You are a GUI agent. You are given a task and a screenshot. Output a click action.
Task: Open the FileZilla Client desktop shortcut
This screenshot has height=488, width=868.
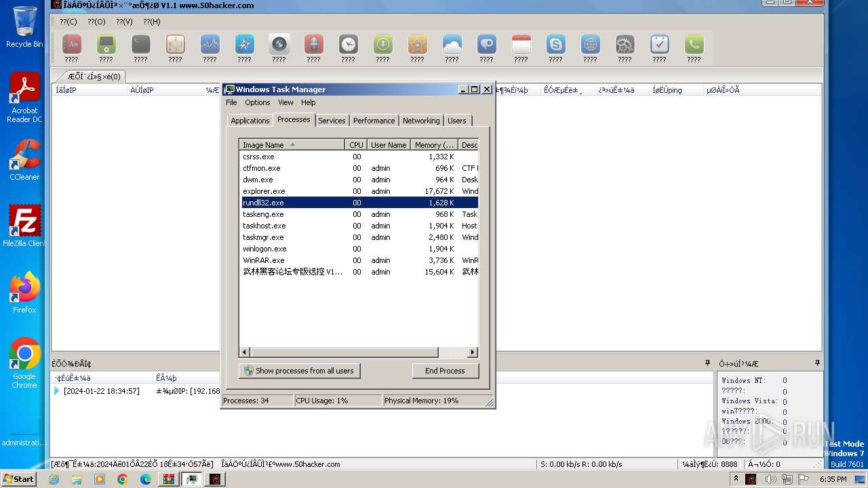click(24, 226)
